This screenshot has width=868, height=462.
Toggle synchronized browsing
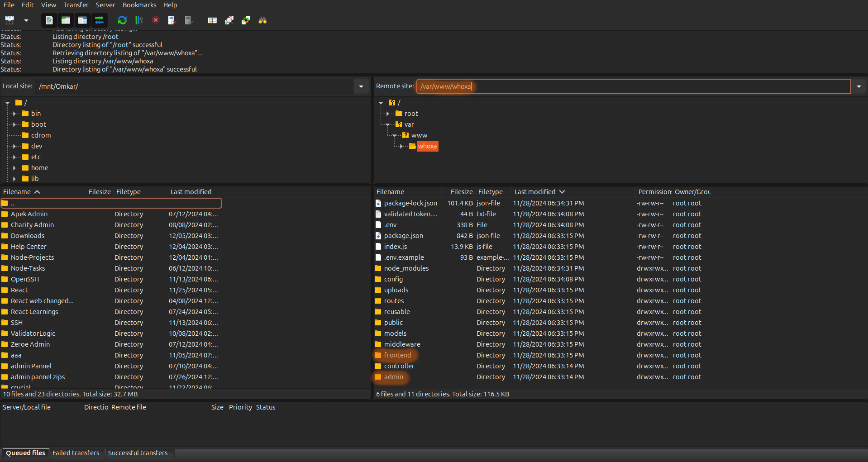click(246, 20)
